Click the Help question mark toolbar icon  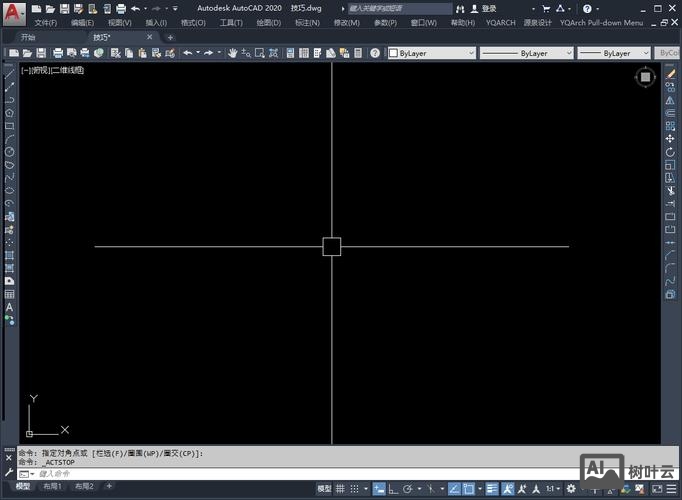(375, 53)
